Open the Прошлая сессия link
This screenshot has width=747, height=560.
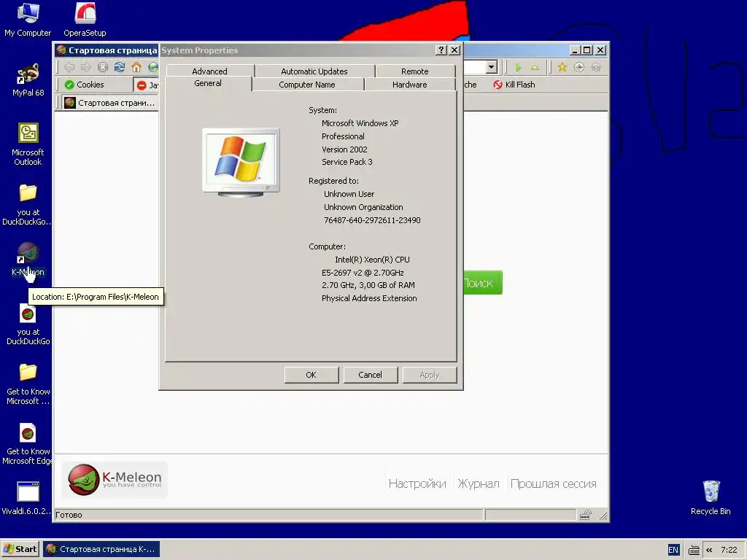pyautogui.click(x=553, y=484)
